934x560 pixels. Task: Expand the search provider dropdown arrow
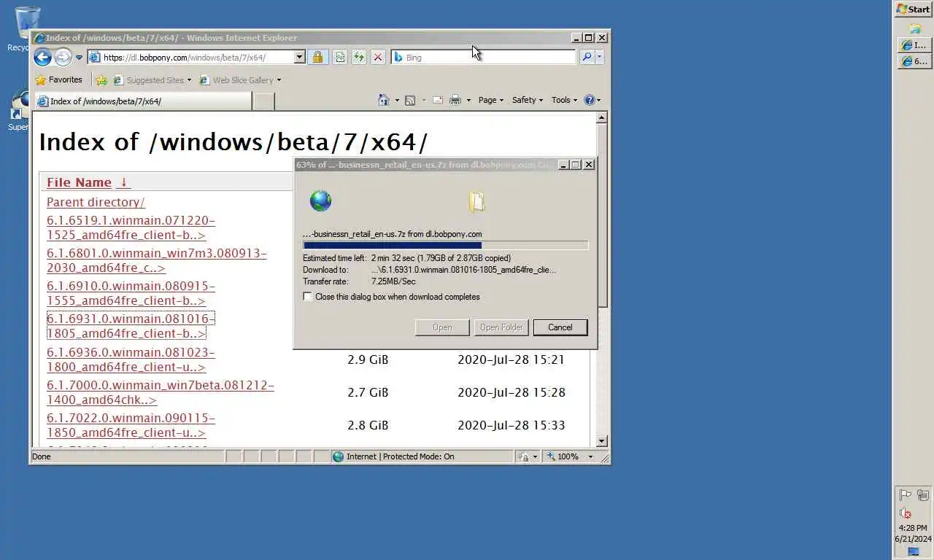point(600,57)
